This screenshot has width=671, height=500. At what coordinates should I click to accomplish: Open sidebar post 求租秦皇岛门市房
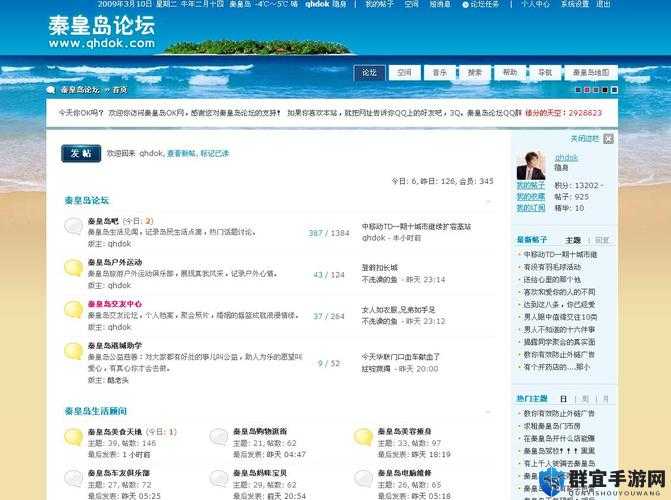pos(552,426)
